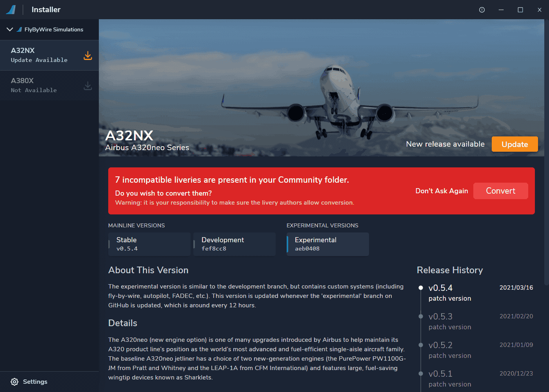549x392 pixels.
Task: Click the 'Details' heading
Action: [123, 323]
